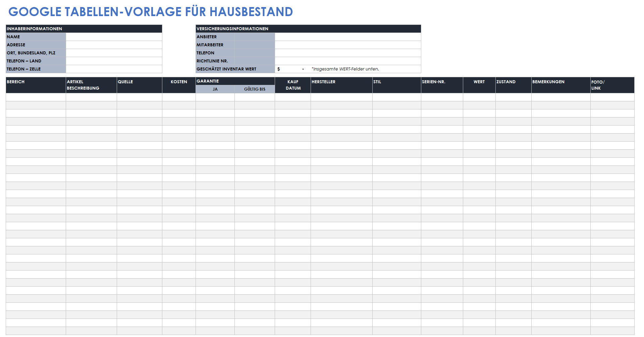Click the GÜLTIG BIS sub-header
Screen dimensions: 644x337
pyautogui.click(x=255, y=89)
